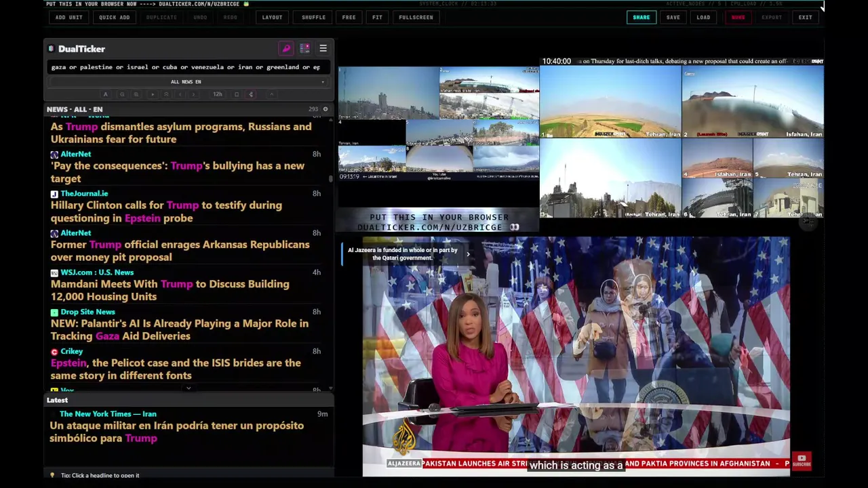
Task: Open 'Pay the consequences' Trump bullying headline
Action: (177, 172)
